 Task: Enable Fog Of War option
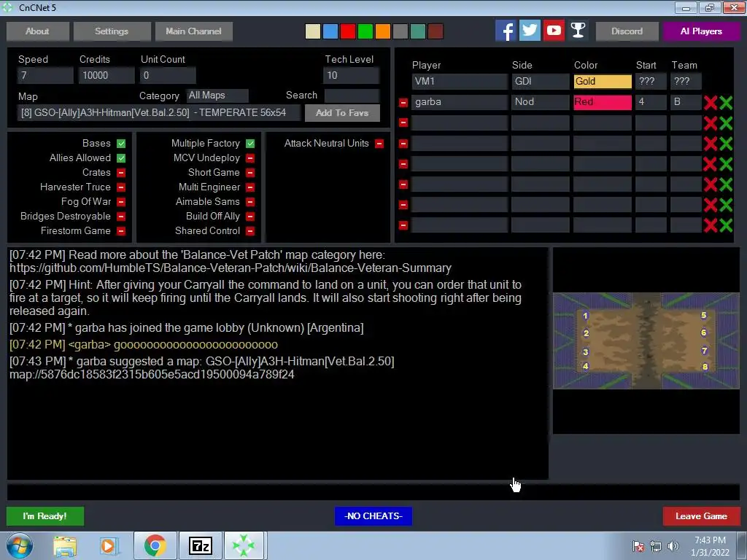tap(121, 202)
